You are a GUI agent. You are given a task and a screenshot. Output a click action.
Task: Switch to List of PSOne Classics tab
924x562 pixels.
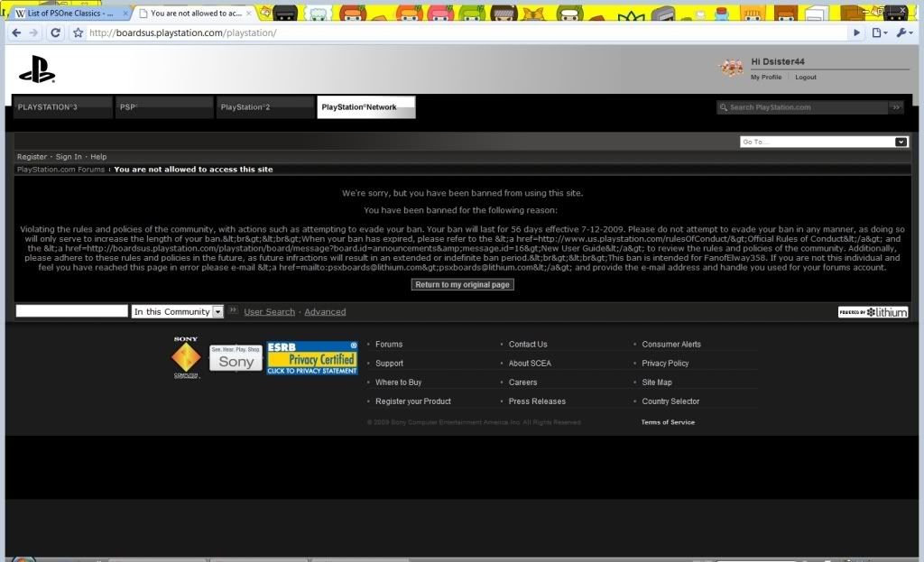tap(65, 14)
